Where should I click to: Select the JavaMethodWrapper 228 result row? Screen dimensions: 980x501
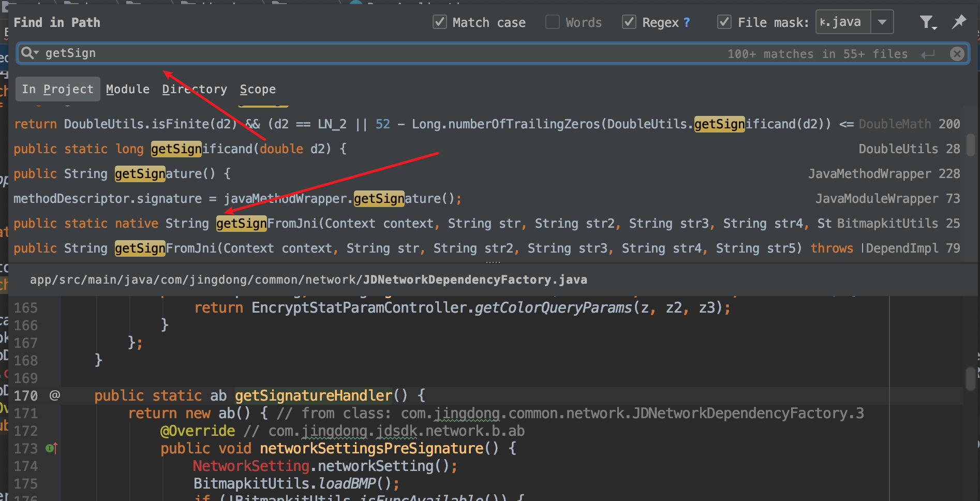point(486,174)
